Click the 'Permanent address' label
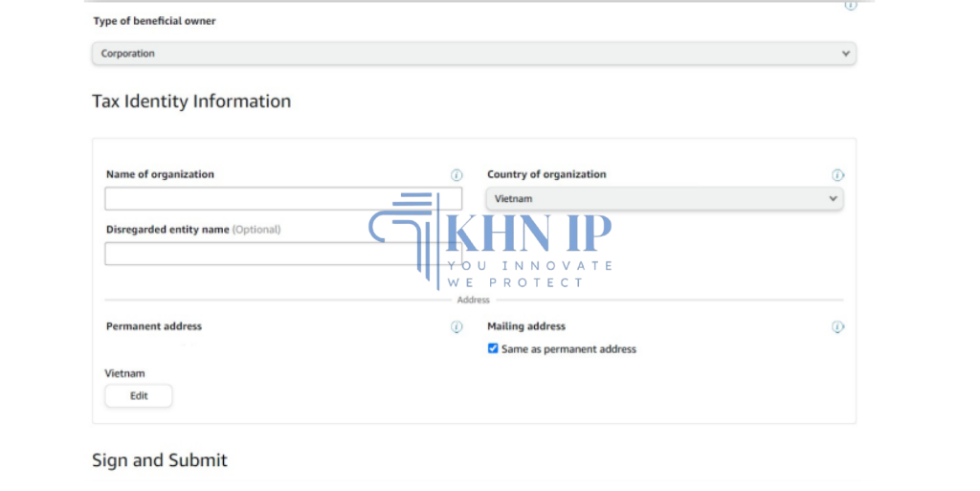This screenshot has height=491, width=980. coord(154,326)
